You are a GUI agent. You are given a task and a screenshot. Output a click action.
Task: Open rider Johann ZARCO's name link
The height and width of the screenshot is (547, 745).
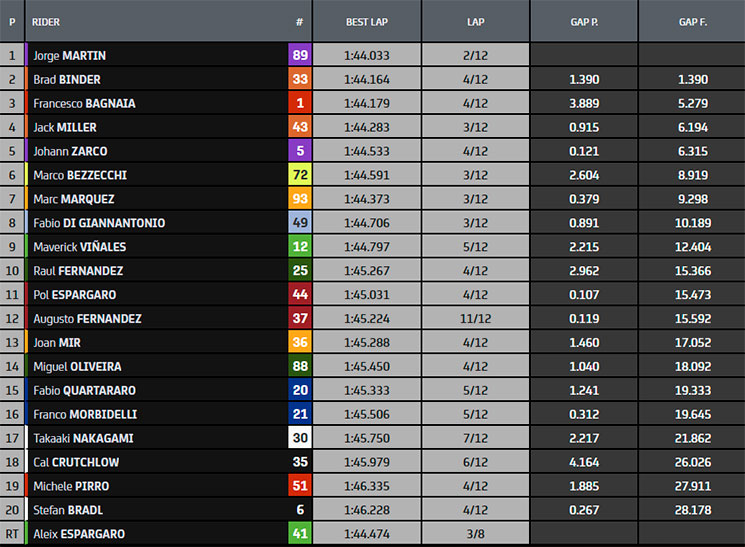[x=69, y=151]
